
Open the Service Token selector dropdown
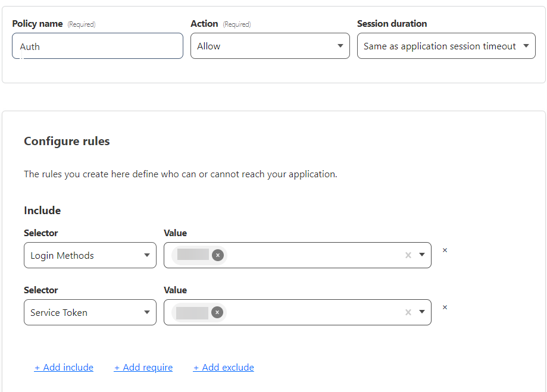click(x=90, y=312)
